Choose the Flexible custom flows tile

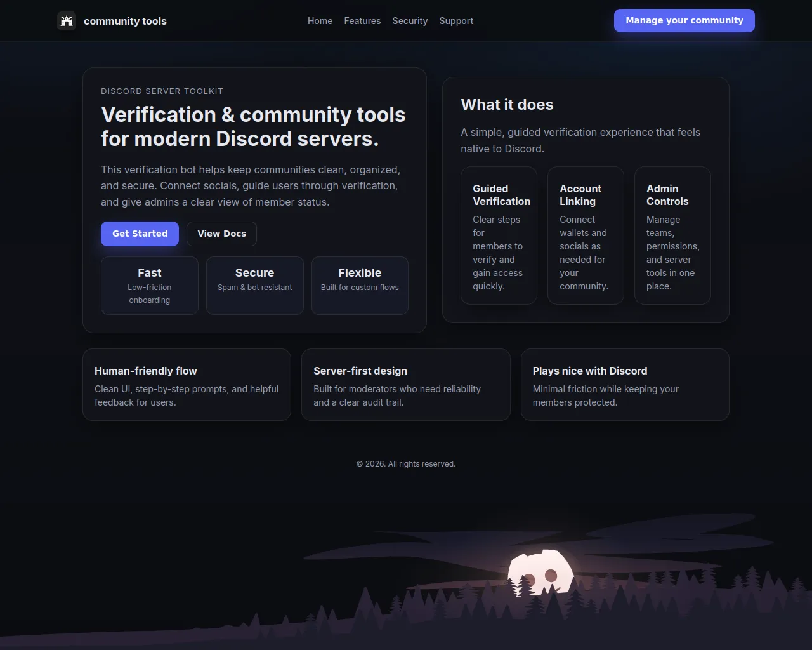(x=360, y=286)
